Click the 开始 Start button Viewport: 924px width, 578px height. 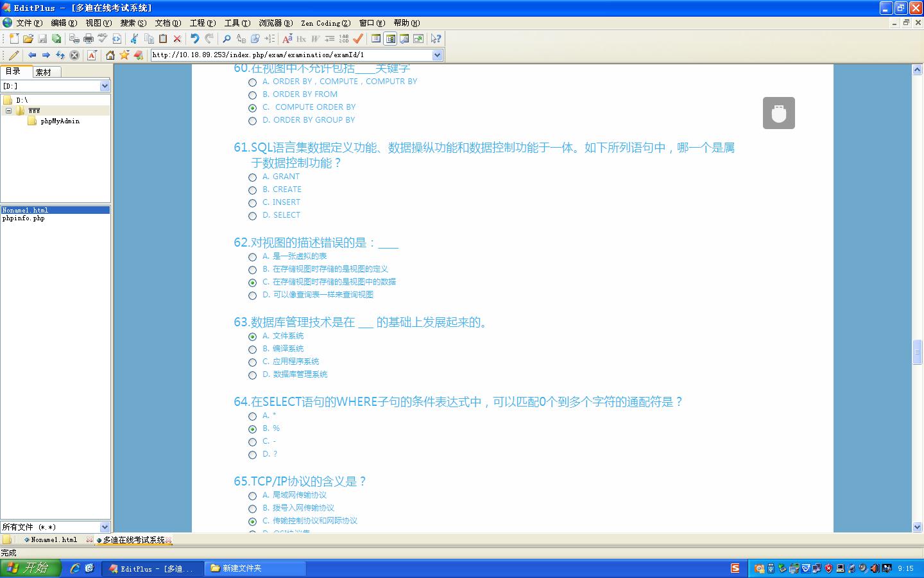tap(30, 568)
